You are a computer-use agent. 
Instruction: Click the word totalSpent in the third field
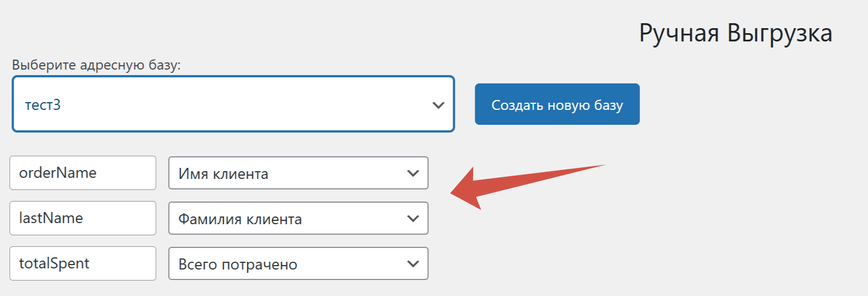(x=54, y=263)
